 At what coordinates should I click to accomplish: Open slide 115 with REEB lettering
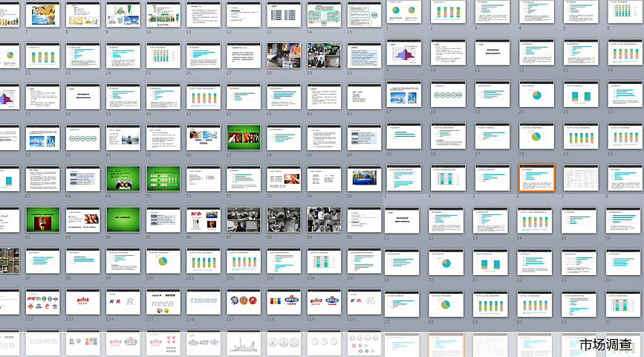(x=163, y=302)
